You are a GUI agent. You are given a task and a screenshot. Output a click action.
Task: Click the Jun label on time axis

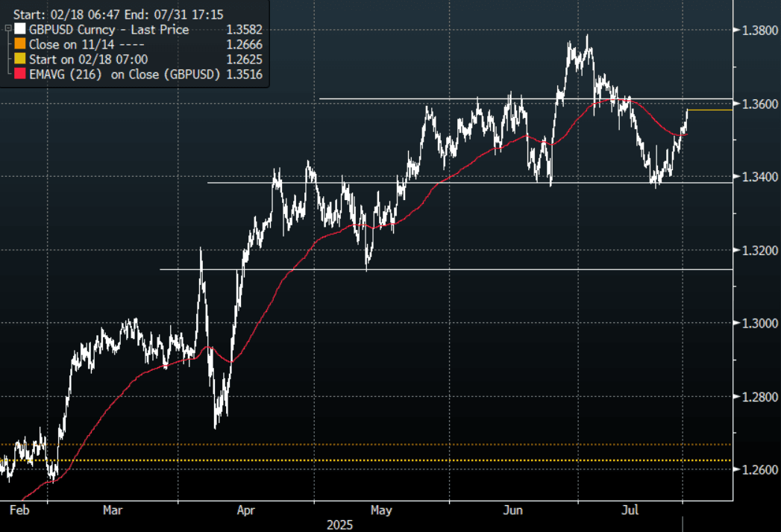[x=513, y=510]
